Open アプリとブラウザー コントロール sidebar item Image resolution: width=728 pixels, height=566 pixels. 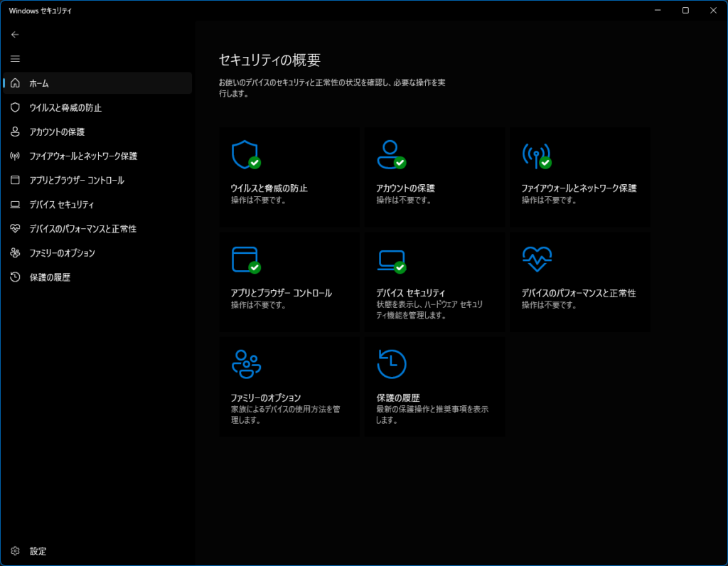pyautogui.click(x=77, y=180)
